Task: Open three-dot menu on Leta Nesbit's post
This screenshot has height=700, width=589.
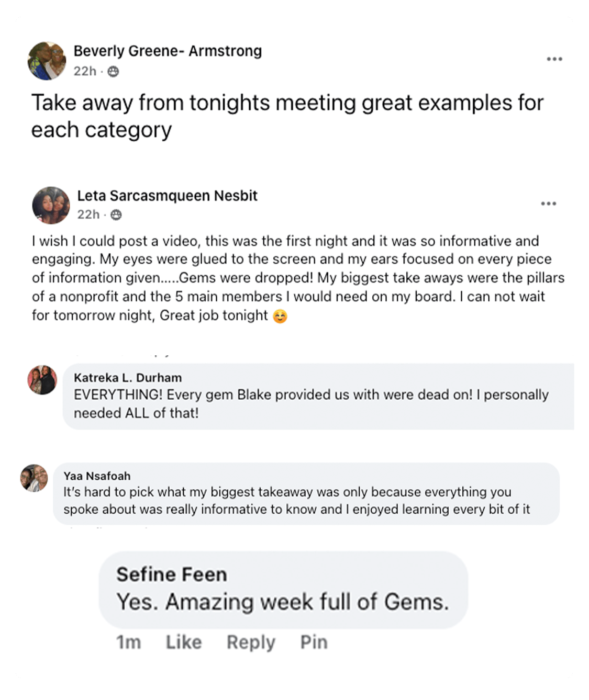Action: 548,204
